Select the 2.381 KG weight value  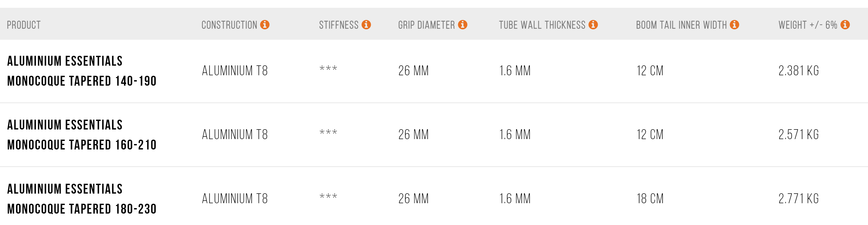click(x=799, y=71)
